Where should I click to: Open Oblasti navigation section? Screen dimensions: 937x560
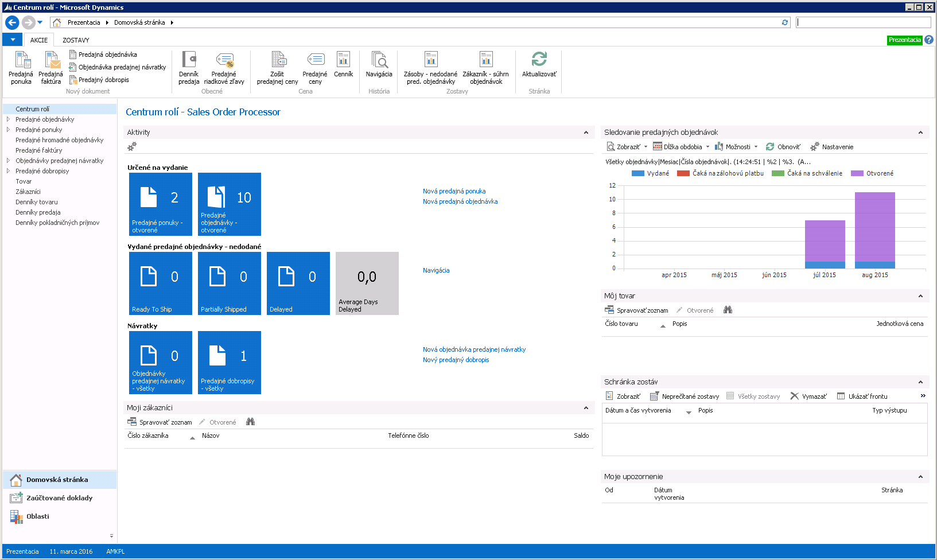(60, 516)
